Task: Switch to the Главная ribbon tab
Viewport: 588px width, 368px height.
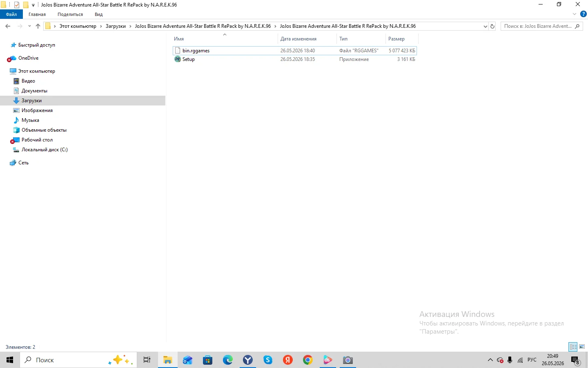Action: 37,14
